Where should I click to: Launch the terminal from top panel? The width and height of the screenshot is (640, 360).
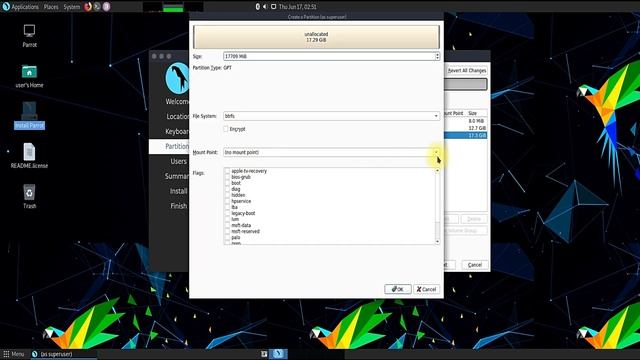(x=97, y=7)
